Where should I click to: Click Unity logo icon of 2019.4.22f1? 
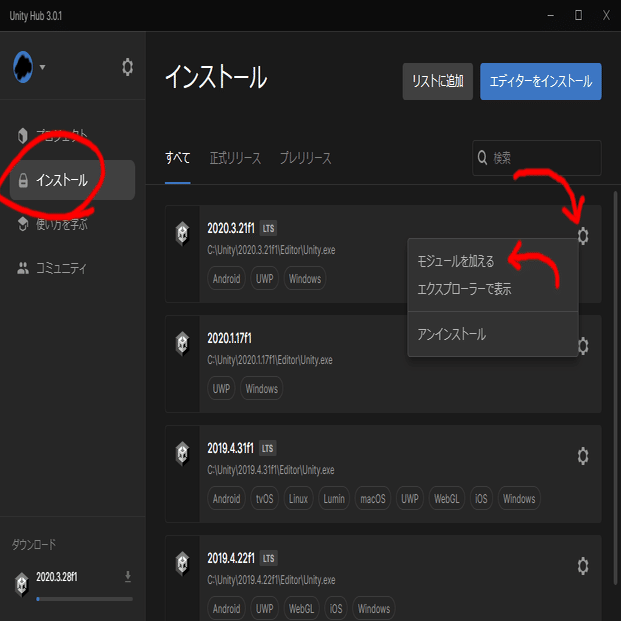coord(183,563)
